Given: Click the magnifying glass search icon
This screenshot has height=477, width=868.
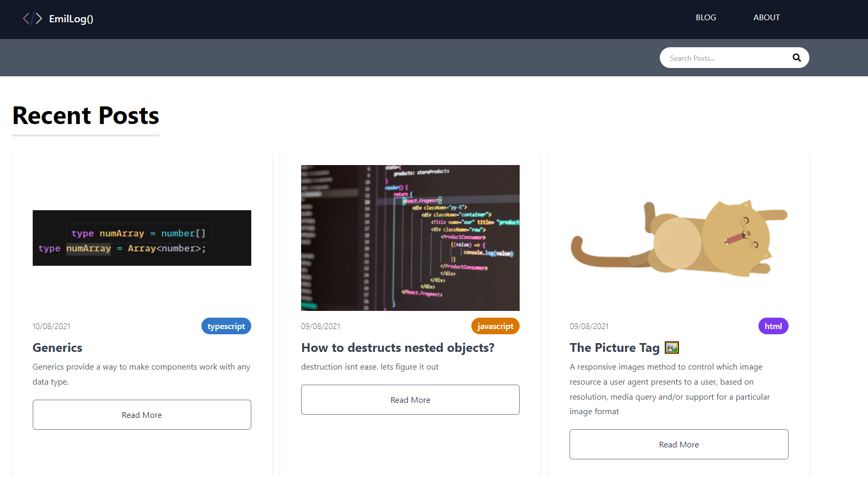Looking at the screenshot, I should coord(796,58).
